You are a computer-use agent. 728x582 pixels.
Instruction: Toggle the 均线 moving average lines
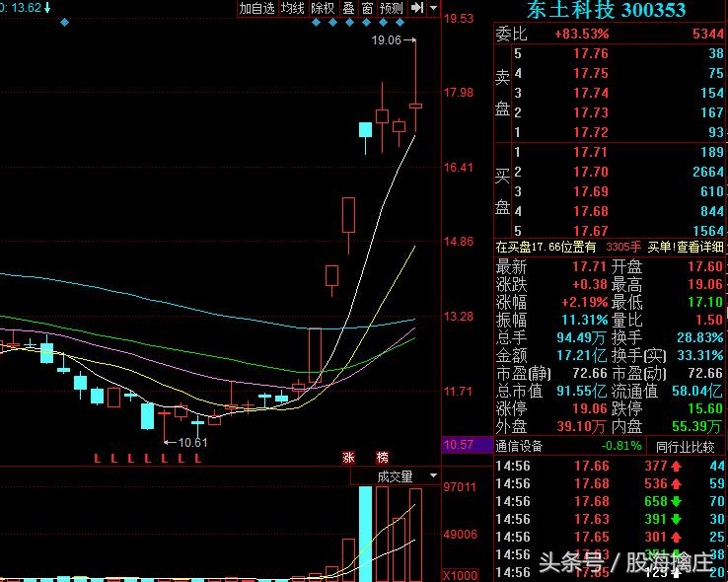293,8
